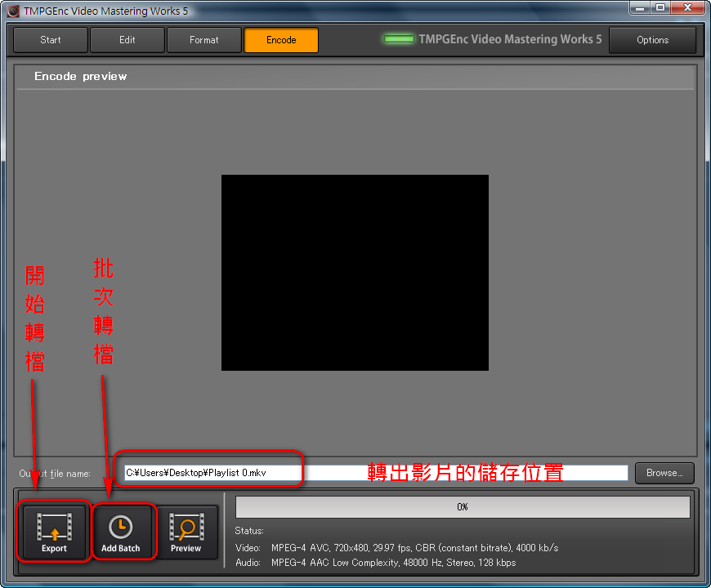Open the Options button
Image resolution: width=711 pixels, height=588 pixels.
click(652, 40)
